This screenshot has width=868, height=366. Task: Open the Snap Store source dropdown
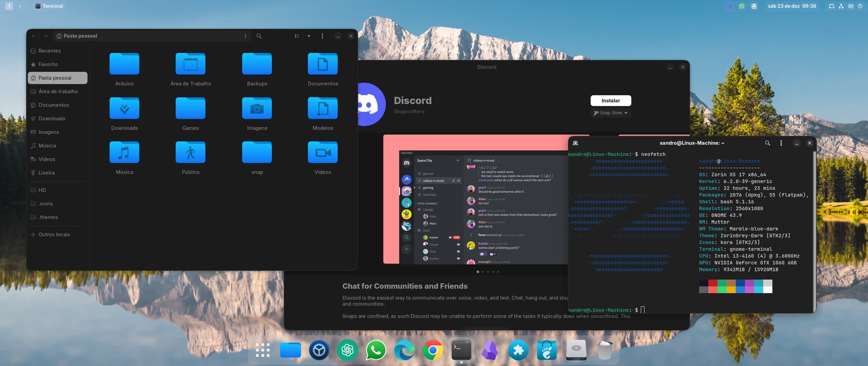(x=611, y=113)
